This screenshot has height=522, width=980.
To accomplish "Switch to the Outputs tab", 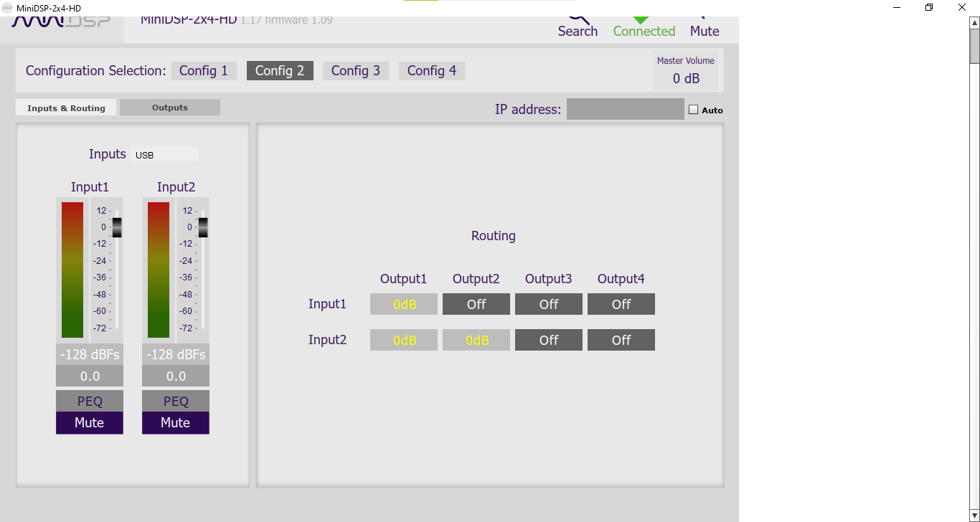I will 170,108.
